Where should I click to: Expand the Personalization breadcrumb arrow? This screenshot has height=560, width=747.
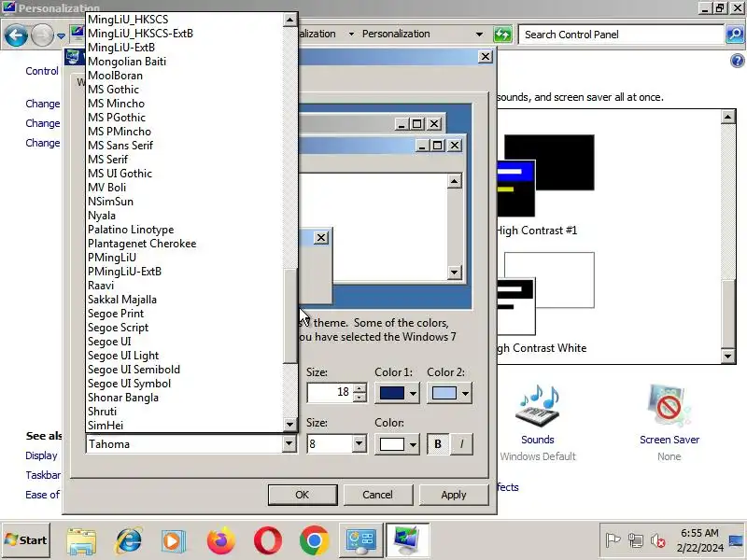click(351, 35)
